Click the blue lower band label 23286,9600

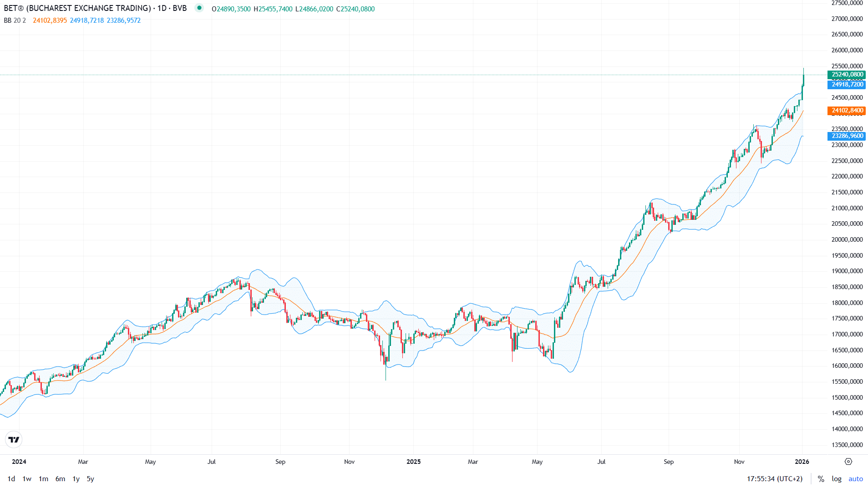pyautogui.click(x=847, y=136)
